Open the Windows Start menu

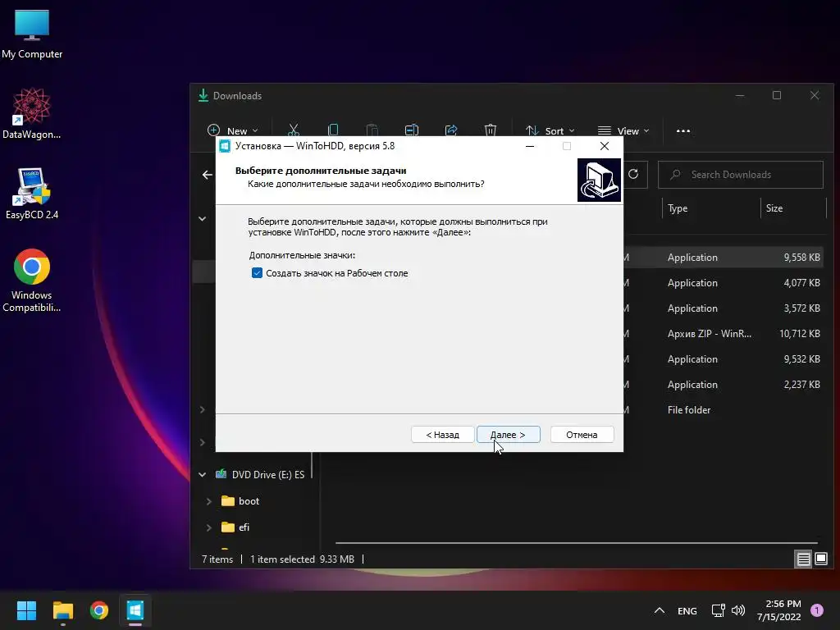(26, 610)
